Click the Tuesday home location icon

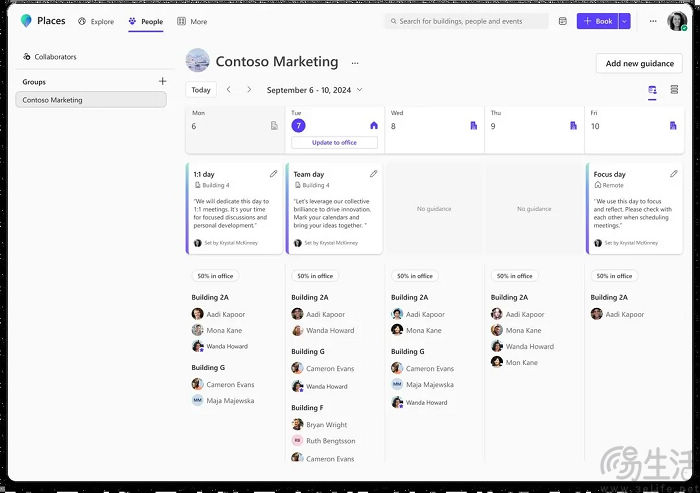coord(374,125)
